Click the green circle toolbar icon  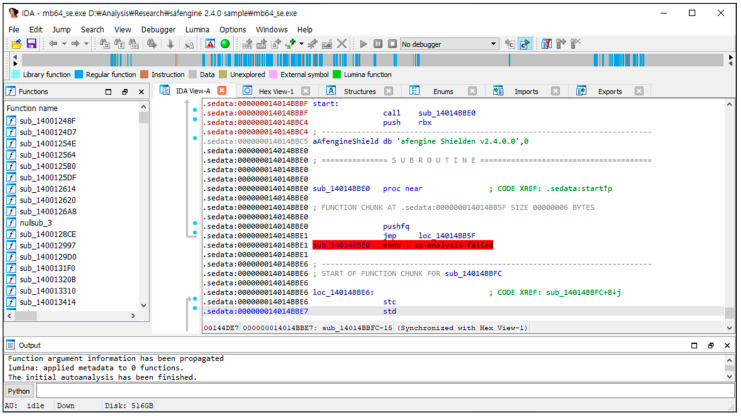225,44
